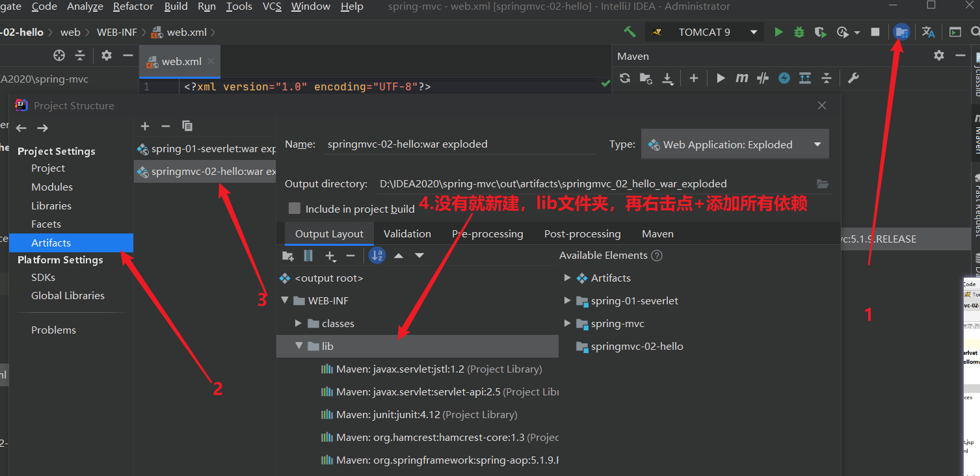Open the Run Anything window icon
Viewport: 980px width, 476px height.
[955, 32]
